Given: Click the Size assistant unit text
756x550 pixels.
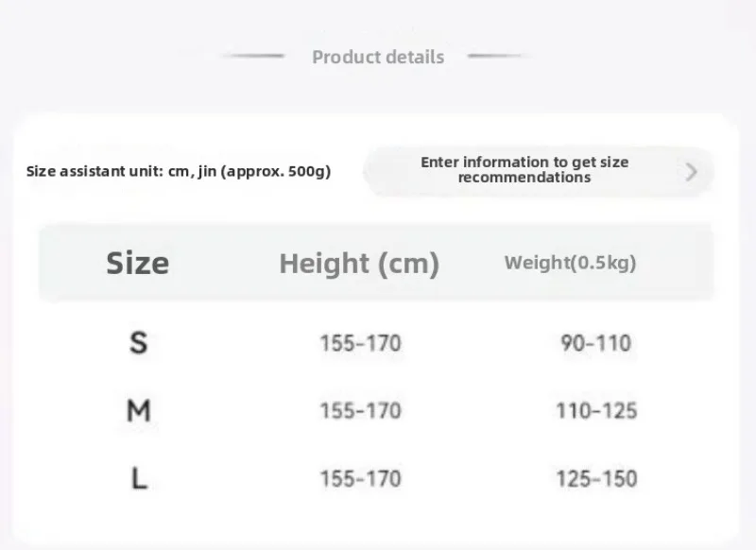Looking at the screenshot, I should (x=179, y=171).
